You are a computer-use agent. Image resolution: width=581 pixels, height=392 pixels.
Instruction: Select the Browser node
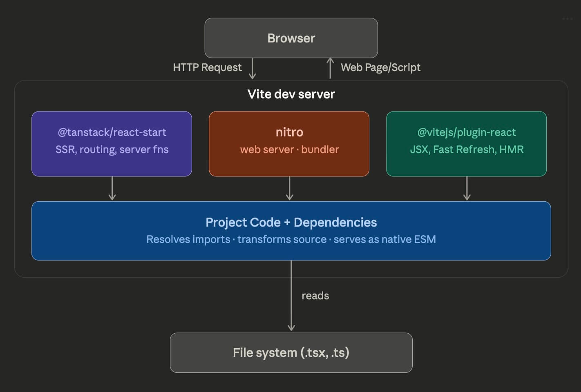point(291,38)
